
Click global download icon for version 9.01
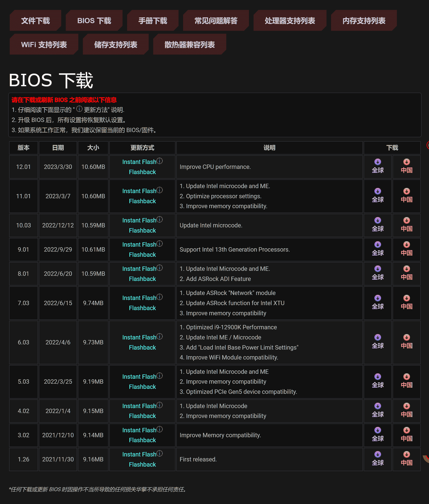click(378, 245)
